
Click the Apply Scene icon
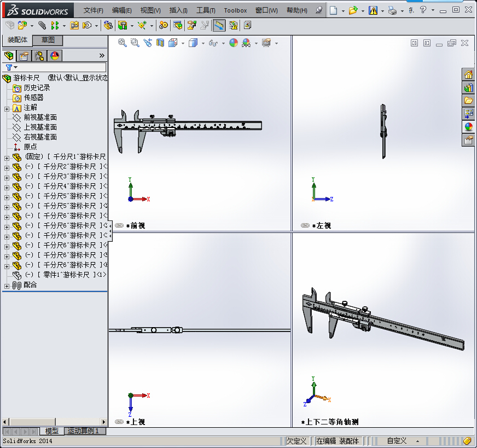coord(246,43)
